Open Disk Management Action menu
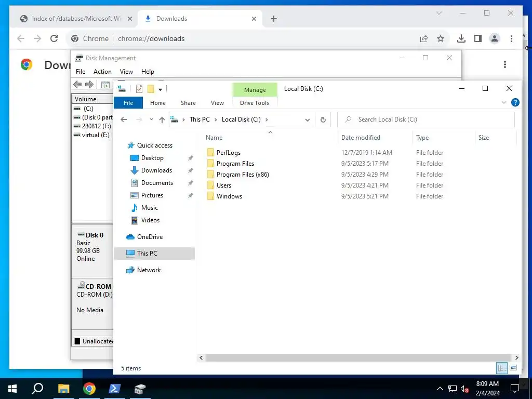The image size is (532, 399). [102, 72]
